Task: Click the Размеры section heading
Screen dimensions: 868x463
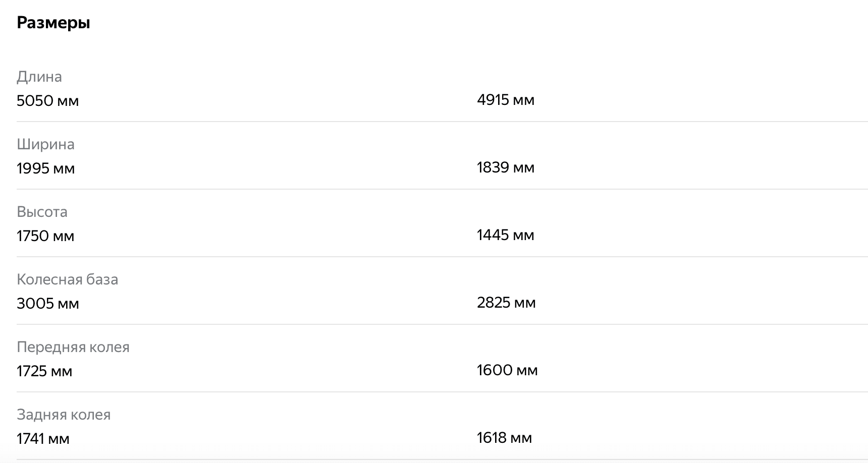Action: 53,23
